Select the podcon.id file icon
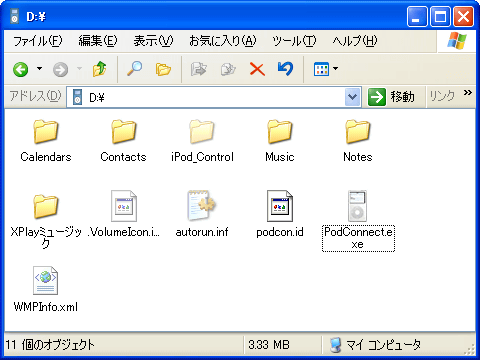 (280, 206)
